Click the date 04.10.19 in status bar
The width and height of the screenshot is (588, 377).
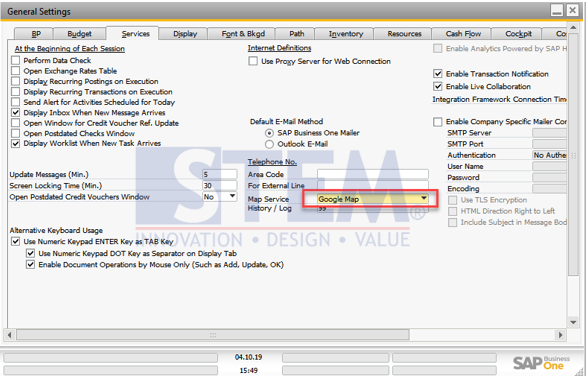(248, 357)
